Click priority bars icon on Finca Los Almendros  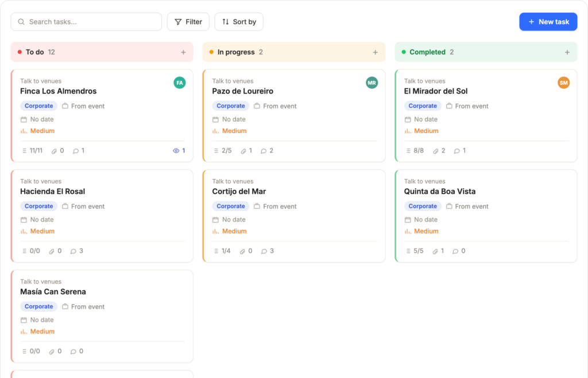pos(24,131)
